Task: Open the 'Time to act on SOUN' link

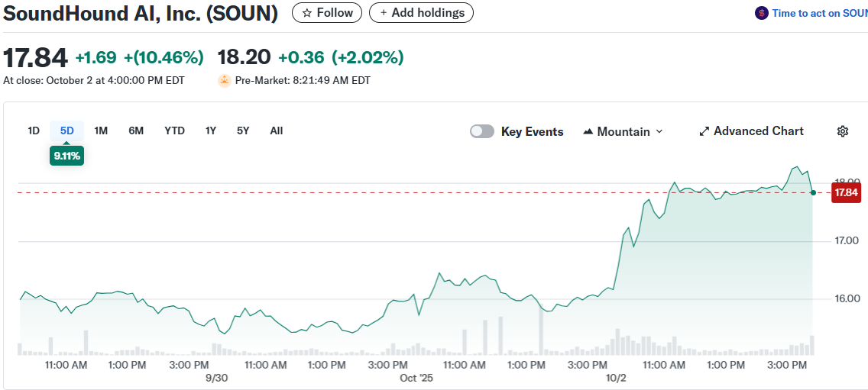Action: coord(819,13)
